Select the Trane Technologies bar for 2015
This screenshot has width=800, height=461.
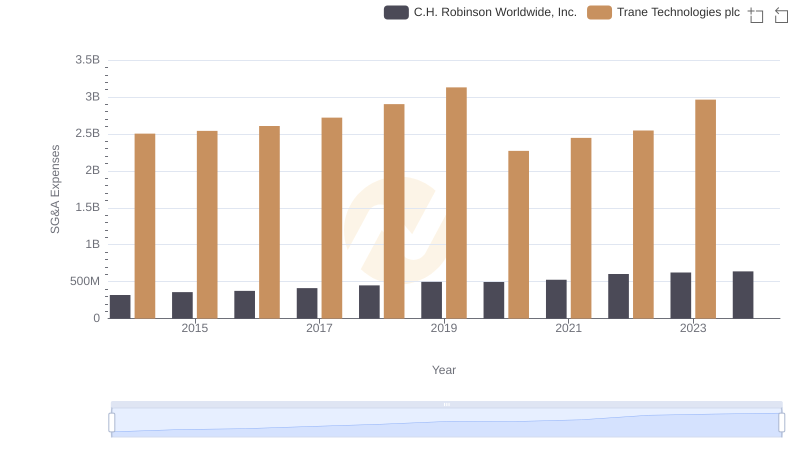coord(207,225)
